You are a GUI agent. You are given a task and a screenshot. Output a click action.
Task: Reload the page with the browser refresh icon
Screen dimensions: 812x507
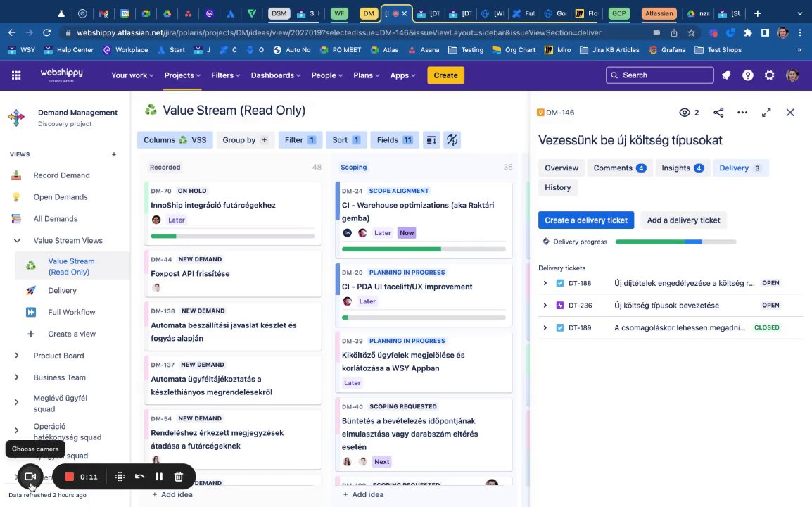pos(46,32)
